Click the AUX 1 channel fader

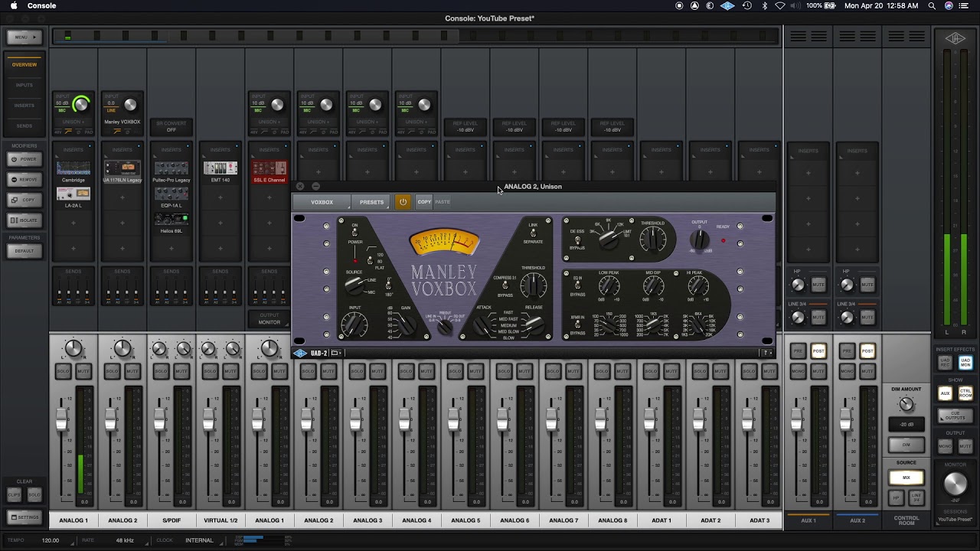(796, 420)
